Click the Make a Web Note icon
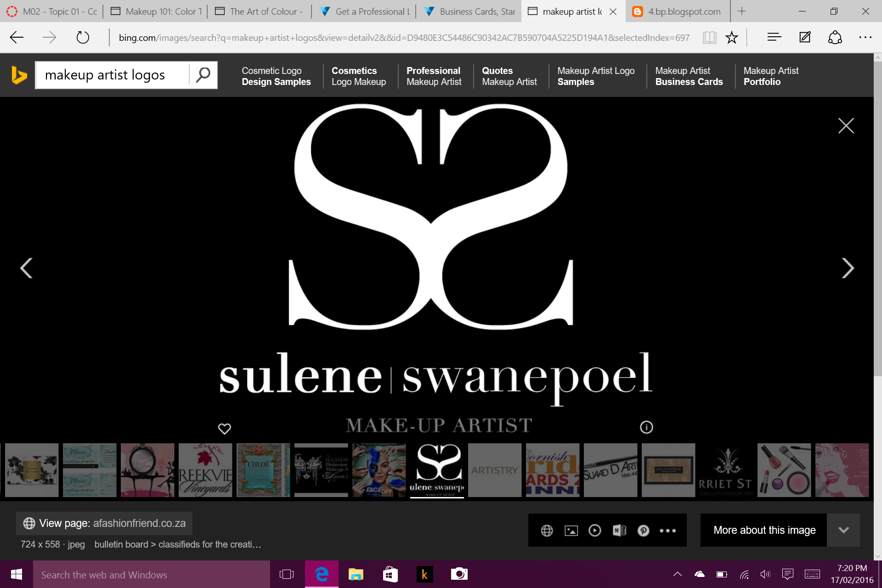The height and width of the screenshot is (588, 882). click(x=805, y=38)
